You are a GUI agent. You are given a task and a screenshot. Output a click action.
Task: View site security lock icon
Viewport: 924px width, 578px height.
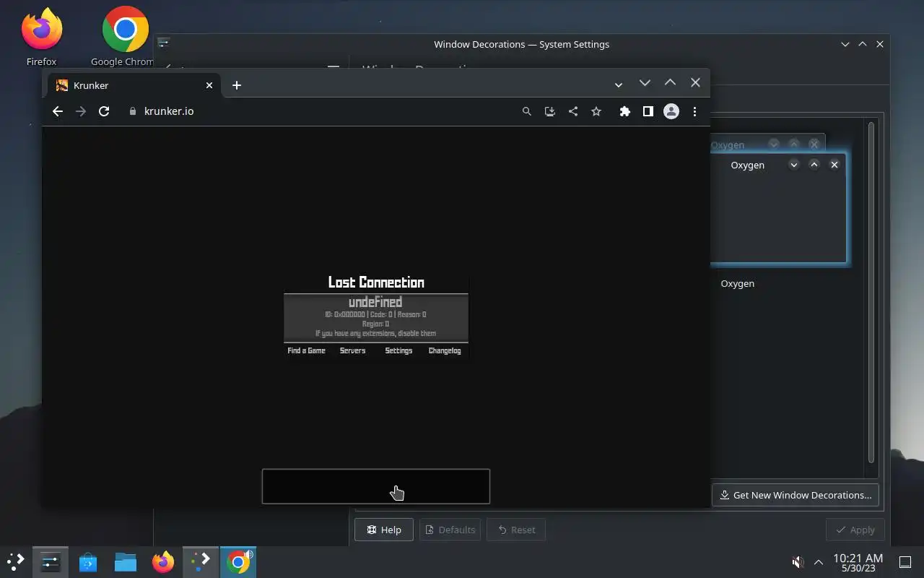tap(132, 111)
